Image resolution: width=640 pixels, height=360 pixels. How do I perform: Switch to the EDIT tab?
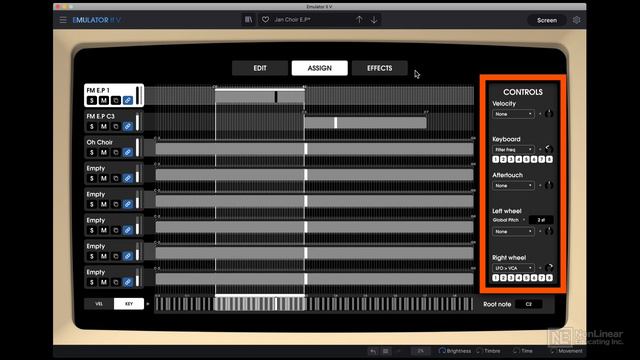click(x=260, y=68)
